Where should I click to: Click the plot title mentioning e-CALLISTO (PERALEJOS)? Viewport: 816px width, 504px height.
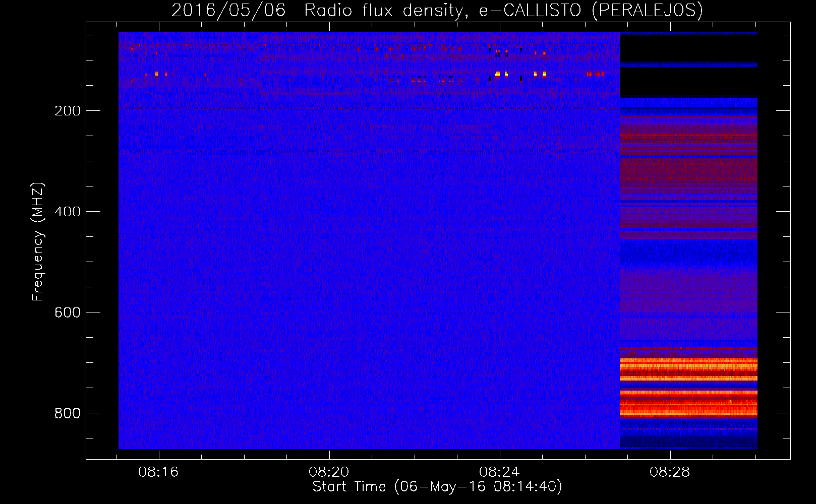point(437,10)
